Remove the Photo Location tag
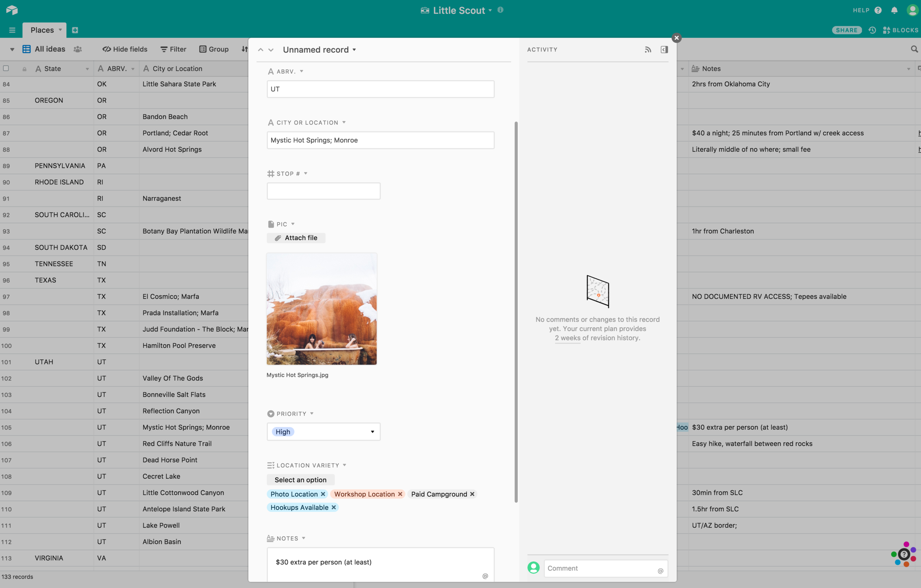Viewport: 921px width, 588px height. click(323, 494)
